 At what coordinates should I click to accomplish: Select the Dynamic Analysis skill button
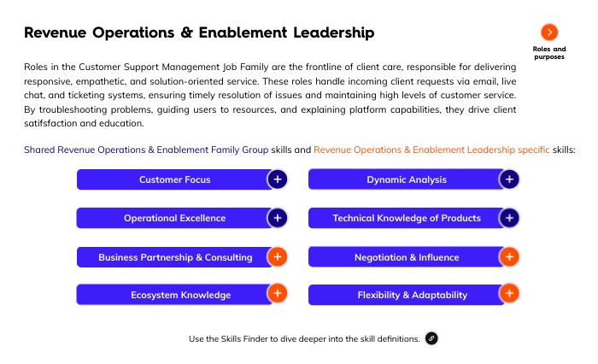[x=406, y=180]
